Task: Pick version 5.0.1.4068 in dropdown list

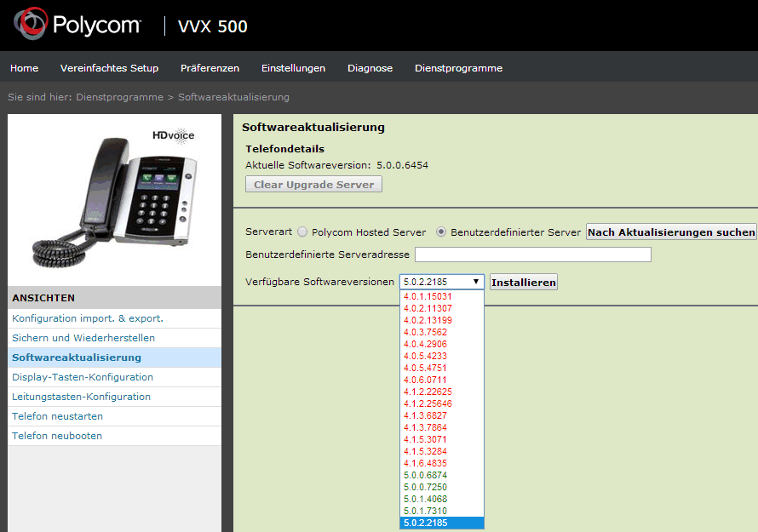Action: 442,499
